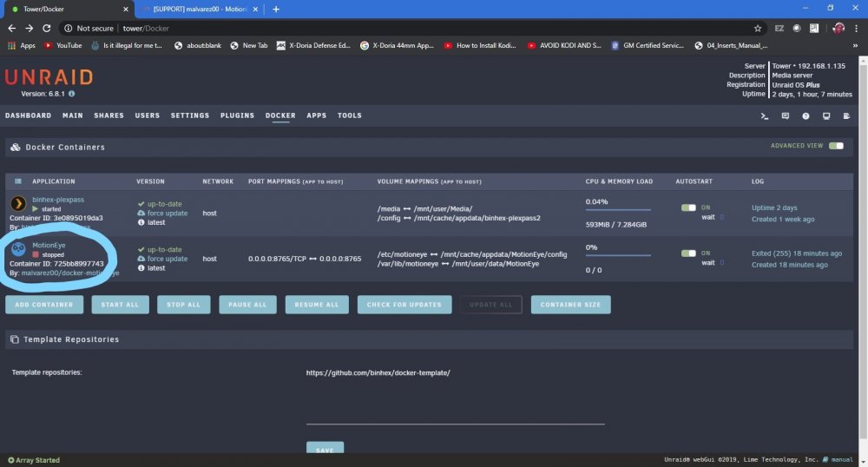The width and height of the screenshot is (868, 467).
Task: Toggle autostart for binhex-plexpass
Action: point(688,207)
